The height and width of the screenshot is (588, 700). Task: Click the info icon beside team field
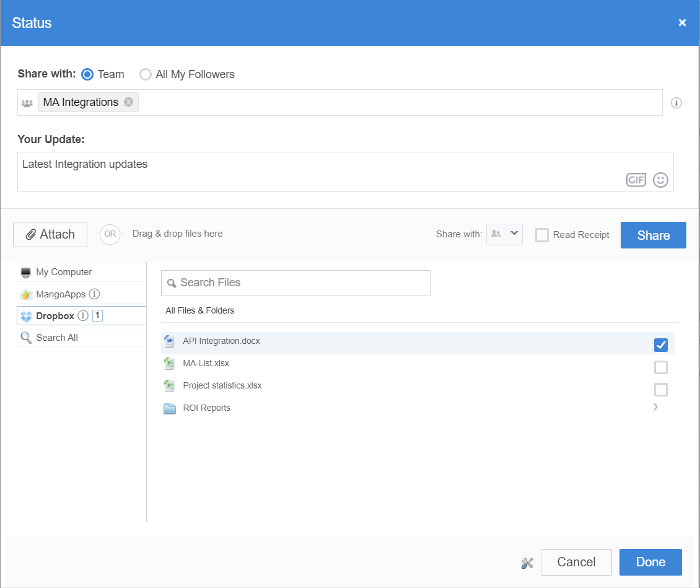pos(676,103)
